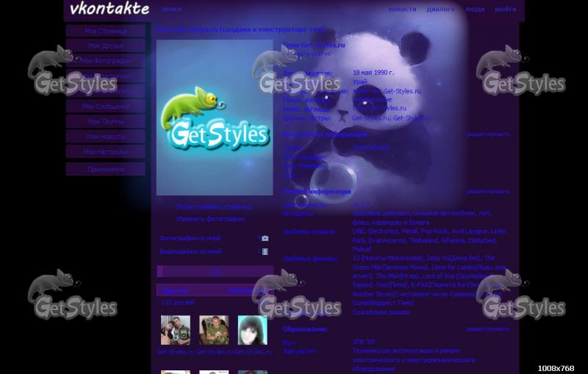Click Редактировать страницу link
Viewport: 588px width, 374px height.
[x=215, y=207]
